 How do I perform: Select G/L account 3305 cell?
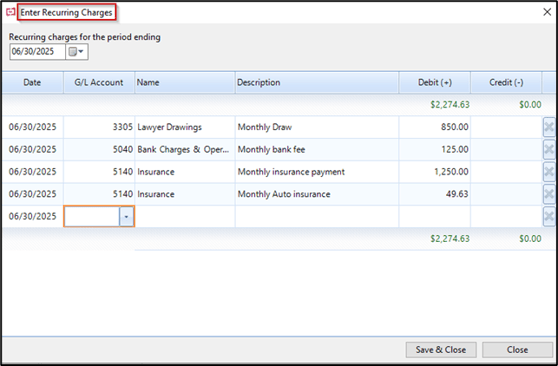(x=99, y=127)
